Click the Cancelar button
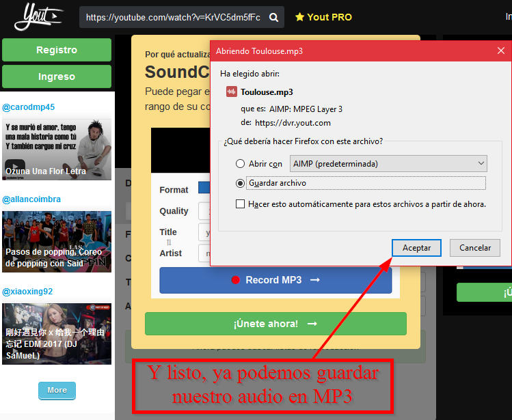512x420 pixels. tap(475, 248)
